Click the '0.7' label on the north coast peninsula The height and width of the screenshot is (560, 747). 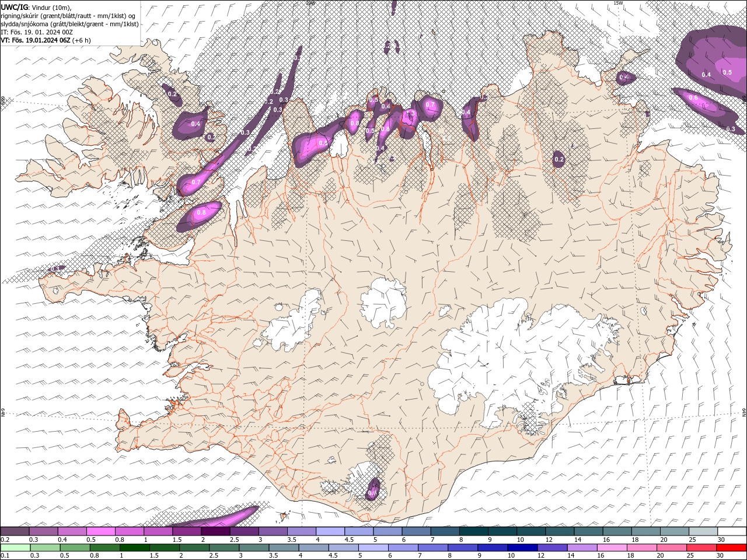(x=431, y=105)
